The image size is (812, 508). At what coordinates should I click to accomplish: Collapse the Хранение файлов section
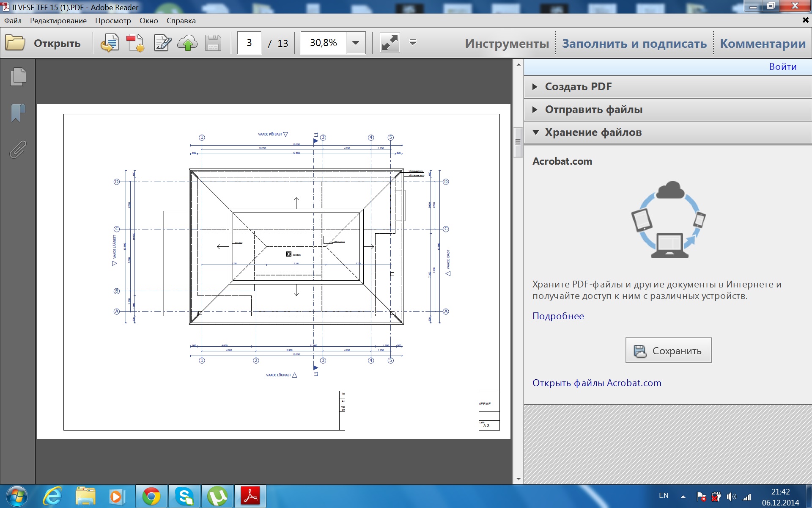[x=593, y=133]
